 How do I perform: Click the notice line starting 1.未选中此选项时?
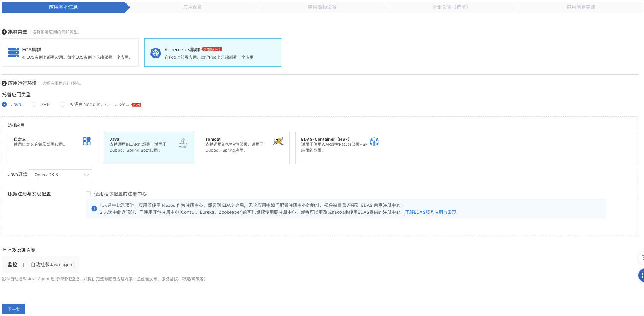[252, 205]
